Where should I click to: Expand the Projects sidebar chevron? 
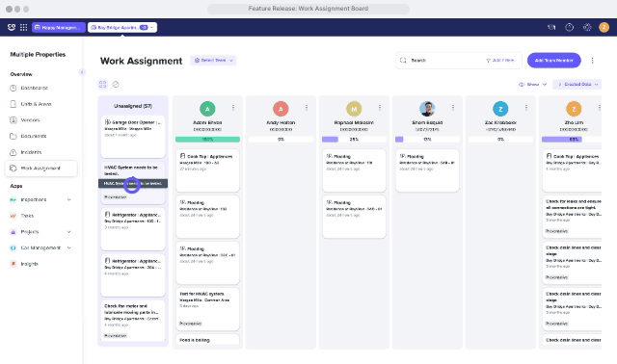pos(69,232)
